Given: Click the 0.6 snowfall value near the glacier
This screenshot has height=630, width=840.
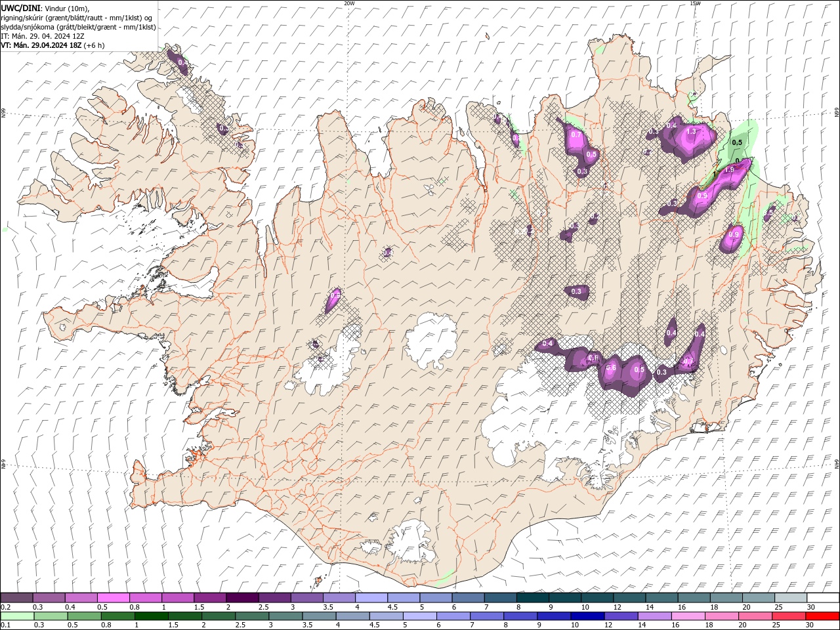Looking at the screenshot, I should click(610, 367).
